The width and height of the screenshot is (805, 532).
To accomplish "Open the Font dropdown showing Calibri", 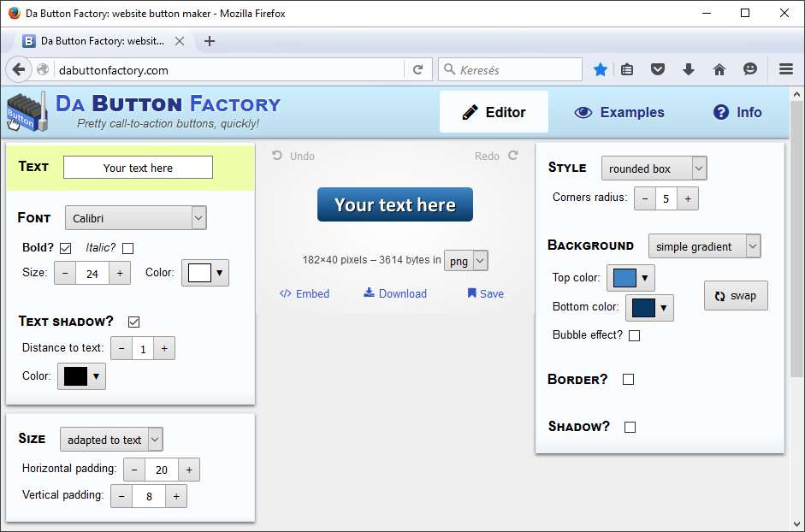I will [x=136, y=218].
